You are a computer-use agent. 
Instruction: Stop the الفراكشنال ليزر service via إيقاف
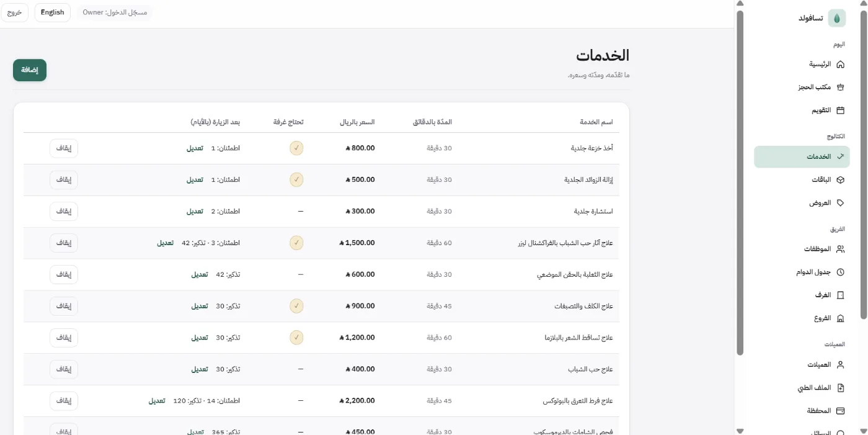click(x=64, y=243)
